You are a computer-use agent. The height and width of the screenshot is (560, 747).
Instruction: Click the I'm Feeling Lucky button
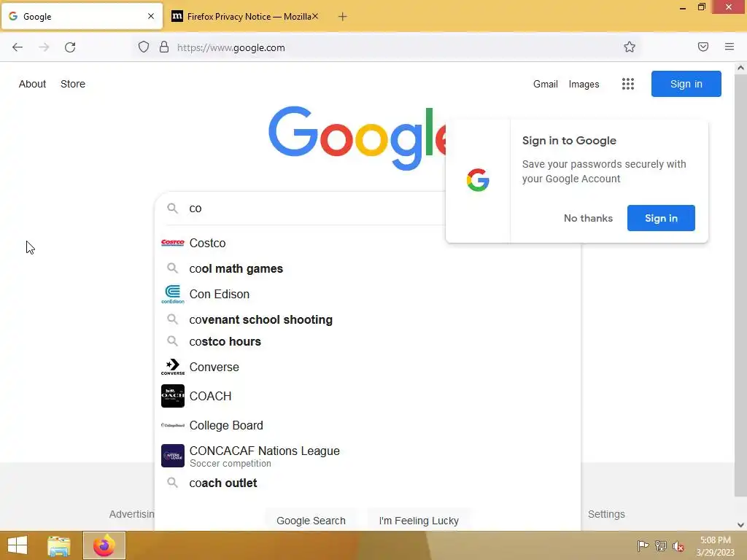pos(419,521)
